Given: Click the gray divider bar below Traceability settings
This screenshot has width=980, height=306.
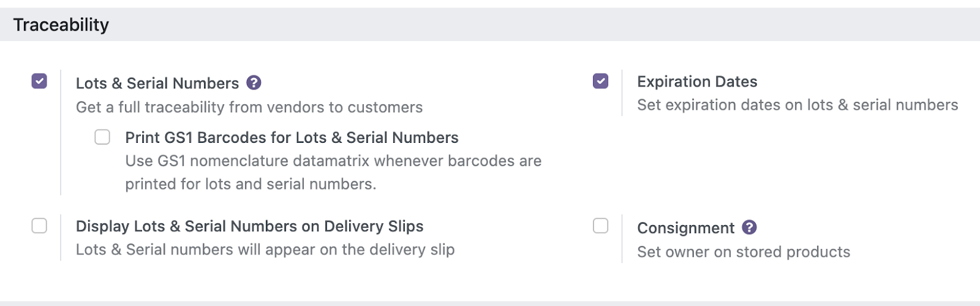Looking at the screenshot, I should click(x=490, y=303).
